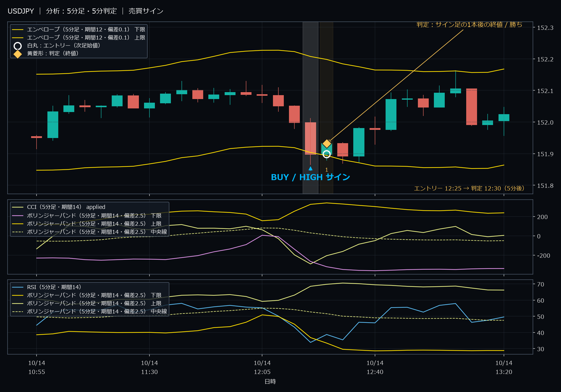
Task: Click the -200 CCI axis label
Action: point(543,255)
